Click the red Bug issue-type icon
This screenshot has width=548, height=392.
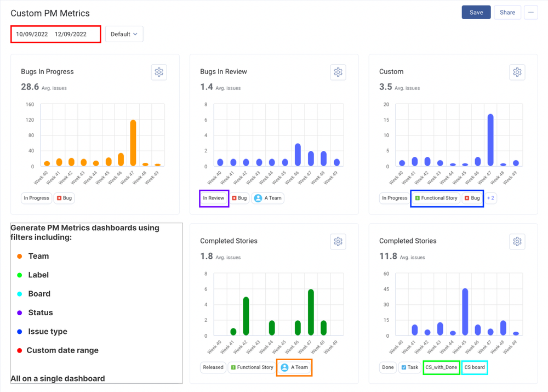pos(235,198)
